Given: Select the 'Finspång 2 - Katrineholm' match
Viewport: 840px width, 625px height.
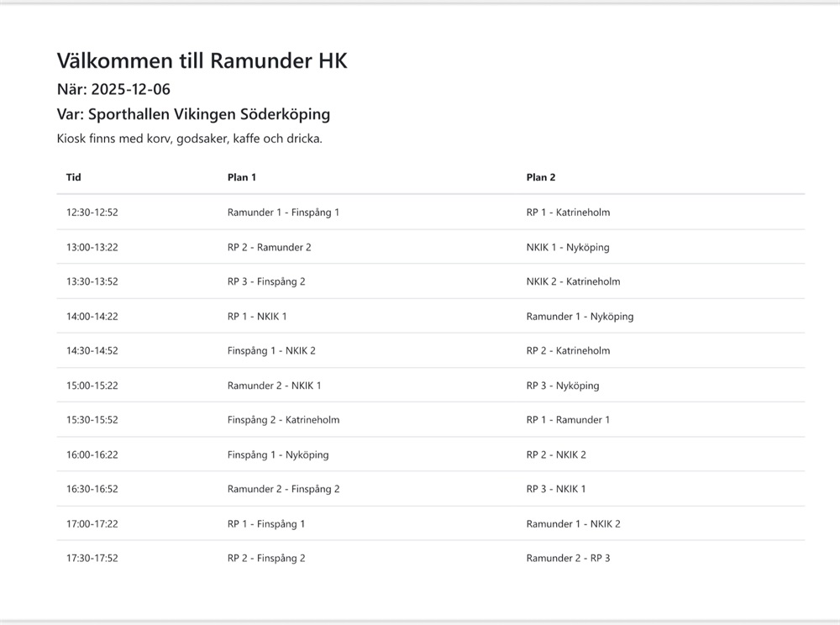Looking at the screenshot, I should (283, 420).
